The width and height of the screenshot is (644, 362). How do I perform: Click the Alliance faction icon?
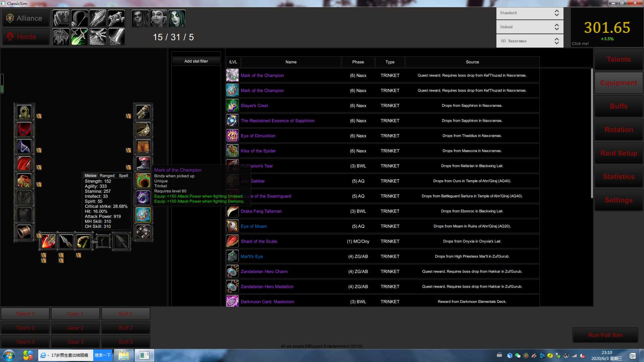pos(9,18)
